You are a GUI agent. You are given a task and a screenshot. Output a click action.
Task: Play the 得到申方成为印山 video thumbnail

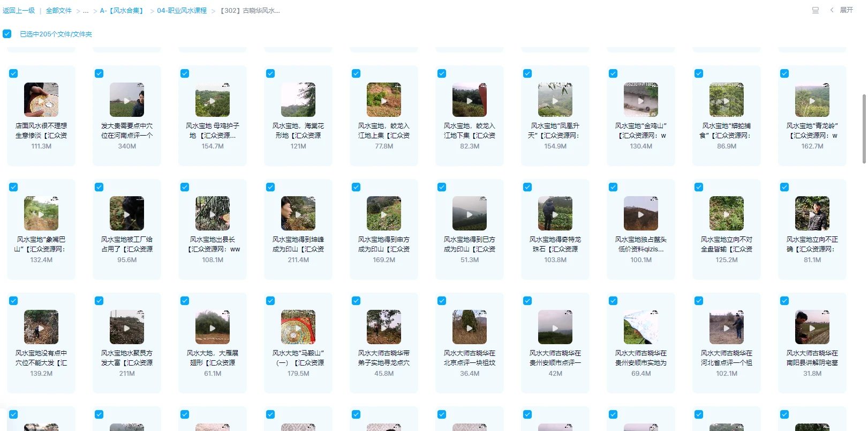click(384, 213)
